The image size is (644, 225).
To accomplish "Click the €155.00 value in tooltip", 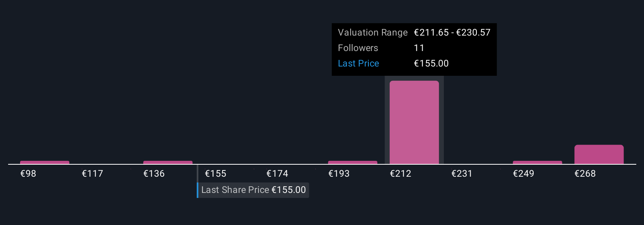I will (x=431, y=63).
